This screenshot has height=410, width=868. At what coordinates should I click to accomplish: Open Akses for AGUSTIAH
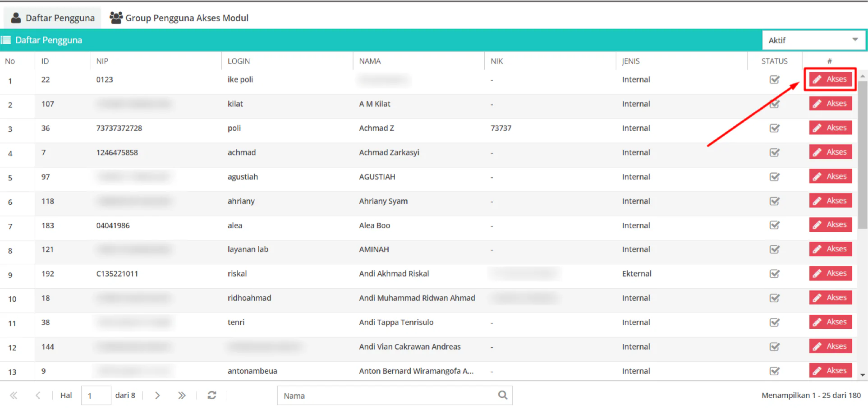pos(830,176)
